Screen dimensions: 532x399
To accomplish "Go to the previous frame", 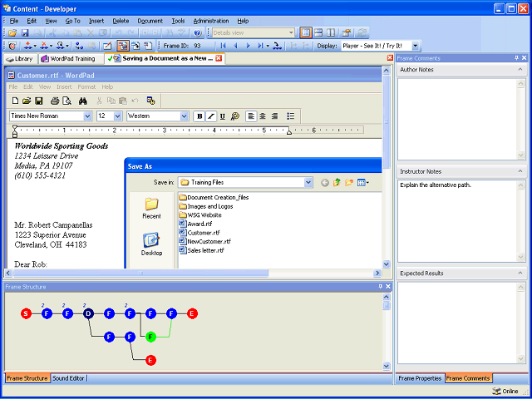I will 235,46.
